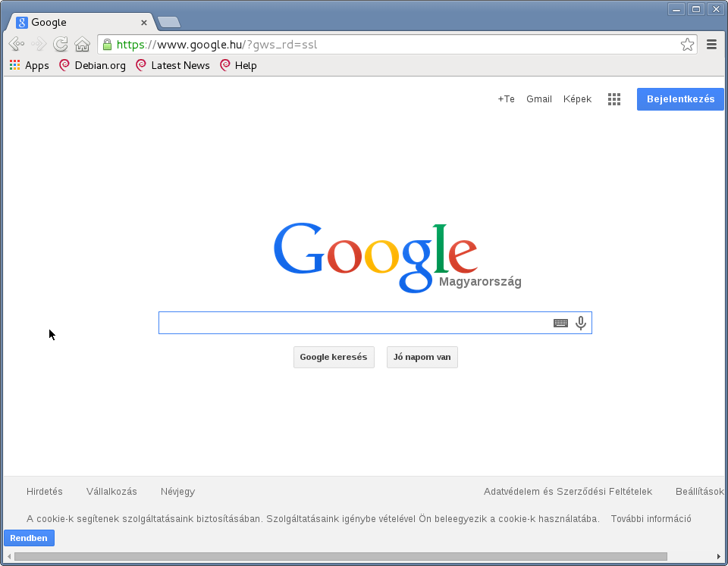Image resolution: width=728 pixels, height=566 pixels.
Task: Click the horizontal scrollbar thumb
Action: point(340,556)
